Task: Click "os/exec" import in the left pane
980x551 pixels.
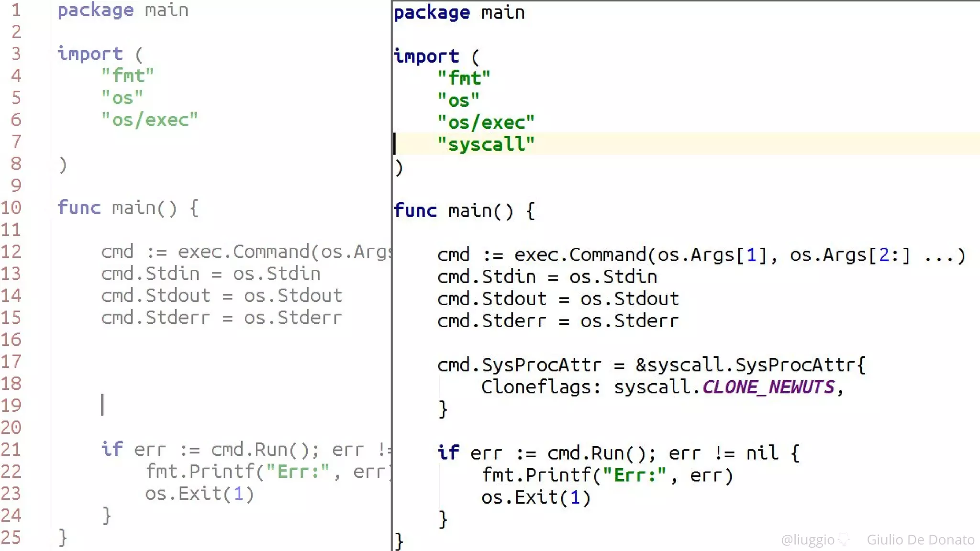Action: [x=149, y=120]
